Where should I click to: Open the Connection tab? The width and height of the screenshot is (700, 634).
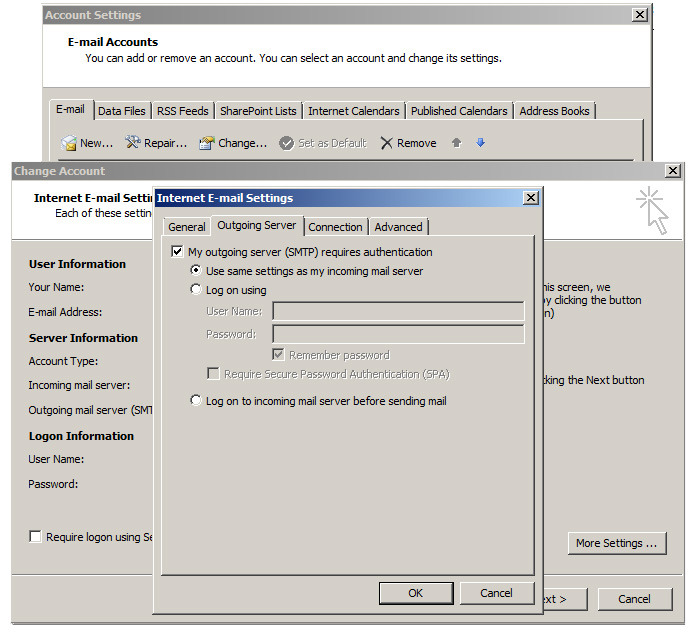tap(335, 227)
